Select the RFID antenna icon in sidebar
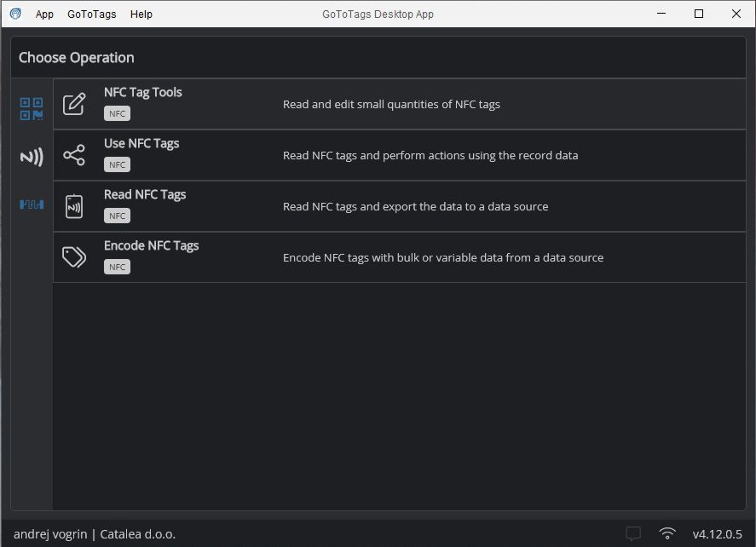 tap(32, 204)
